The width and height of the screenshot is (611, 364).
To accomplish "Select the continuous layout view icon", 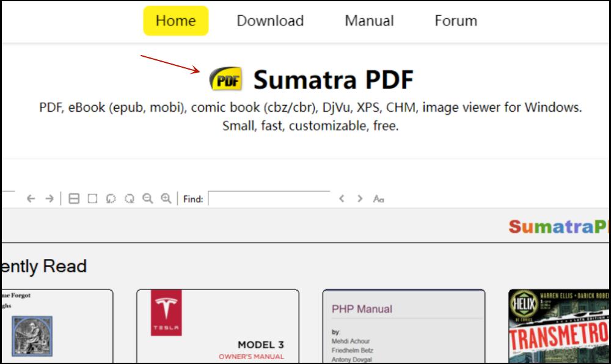I will click(74, 198).
